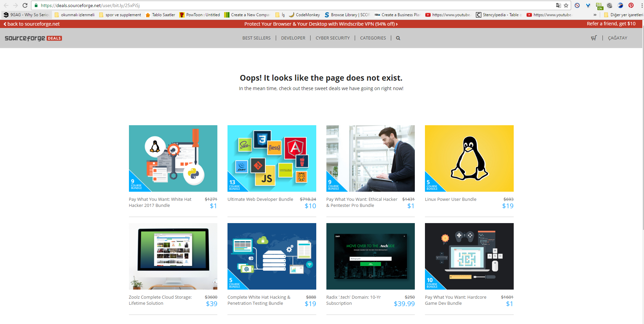Open the Diğer yer işaretleri folder
Image resolution: width=644 pixels, height=324 pixels.
tap(623, 15)
